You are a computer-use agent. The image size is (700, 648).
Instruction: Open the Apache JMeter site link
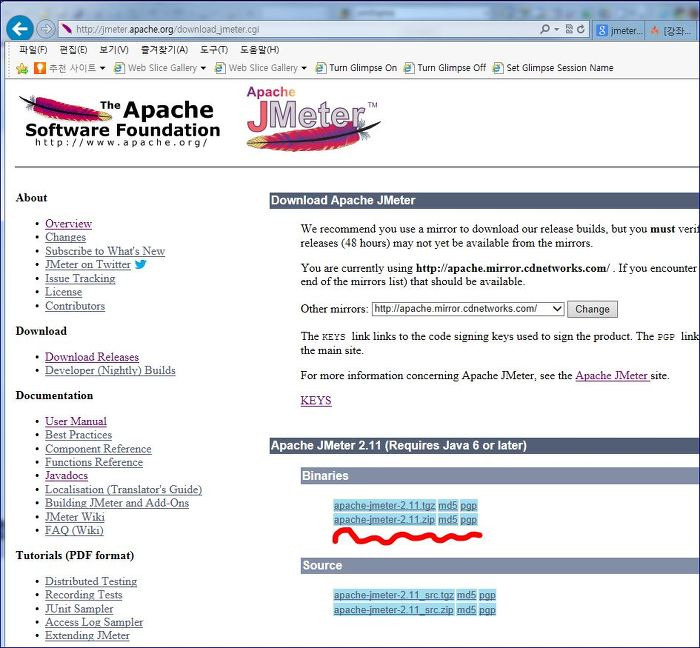[x=612, y=376]
